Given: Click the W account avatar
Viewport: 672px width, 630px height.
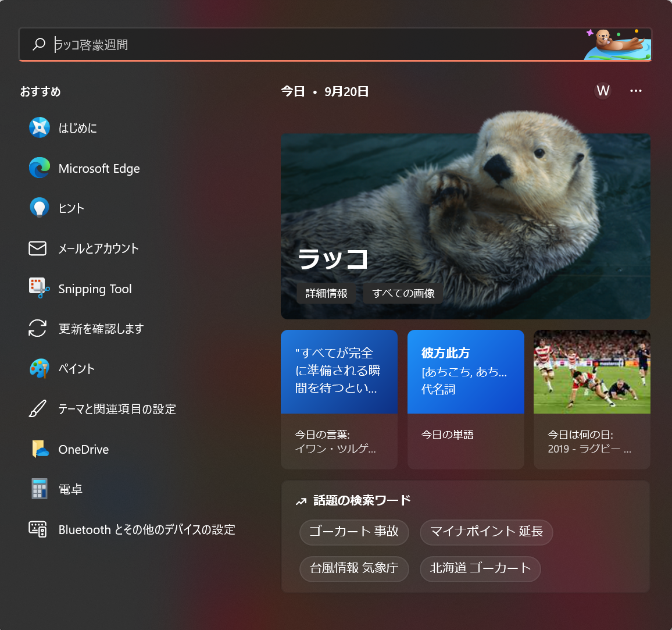Looking at the screenshot, I should [x=603, y=91].
